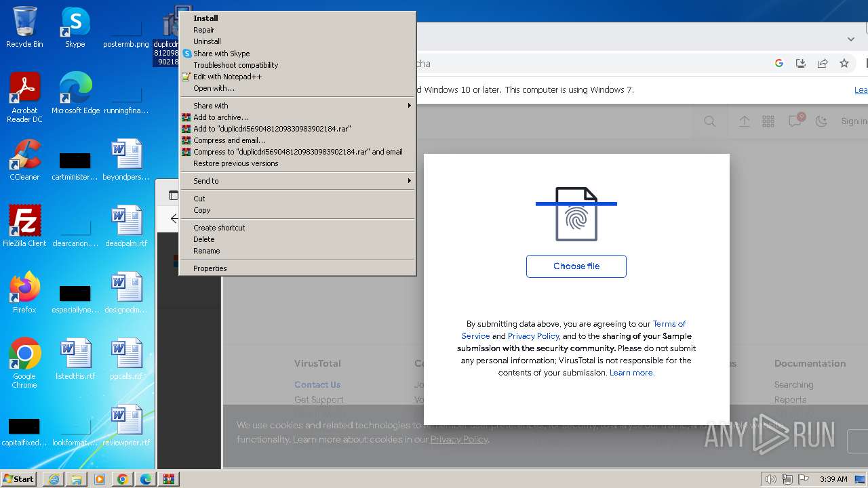Select FileZilla Client desktop icon
The height and width of the screenshot is (488, 868).
click(x=24, y=226)
